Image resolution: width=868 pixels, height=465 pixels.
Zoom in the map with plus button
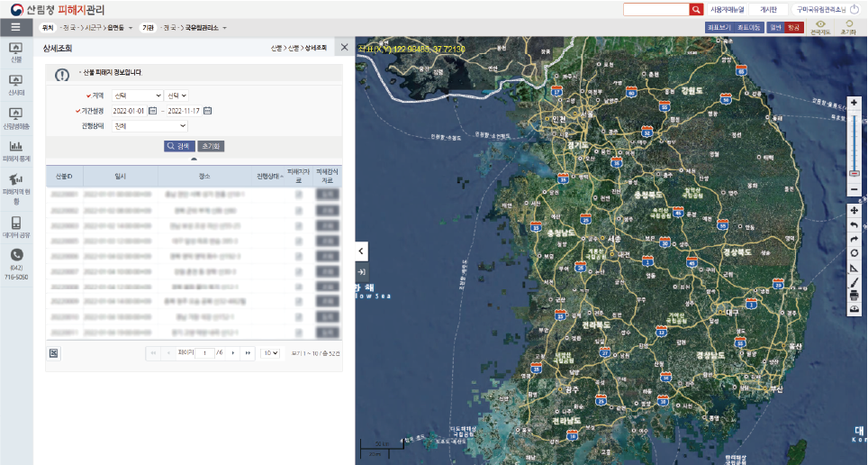[x=854, y=103]
